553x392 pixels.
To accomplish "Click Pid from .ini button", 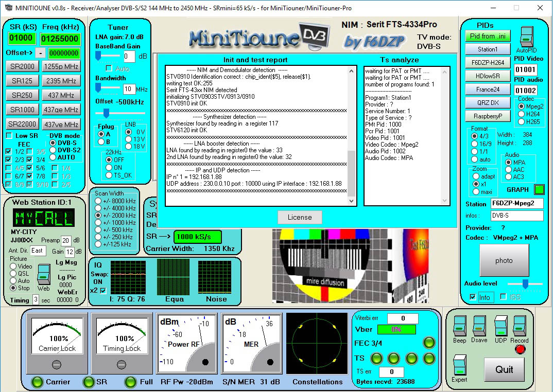I will (x=488, y=36).
